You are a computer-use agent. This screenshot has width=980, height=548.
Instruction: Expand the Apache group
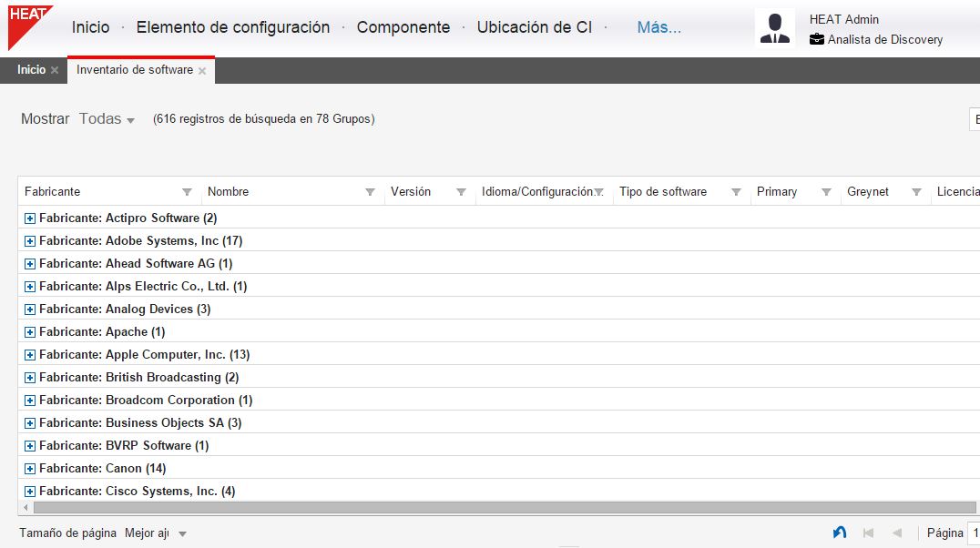[x=29, y=332]
